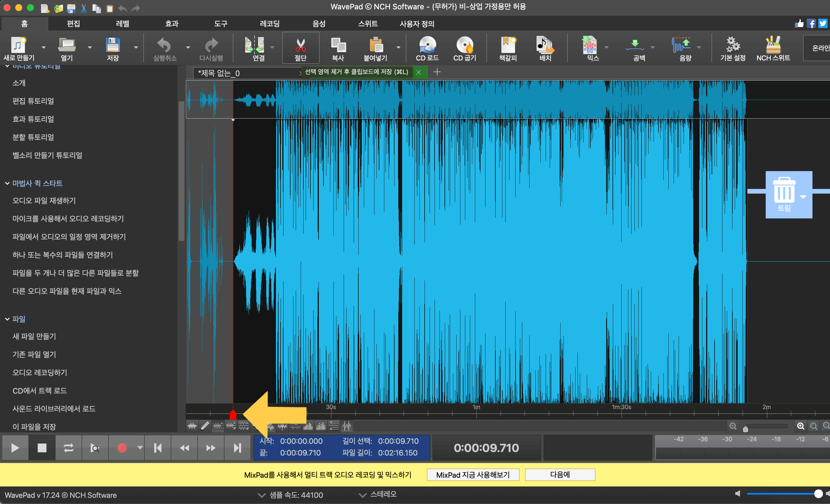Toggle loop playback mode button
This screenshot has width=830, height=504.
pyautogui.click(x=68, y=448)
